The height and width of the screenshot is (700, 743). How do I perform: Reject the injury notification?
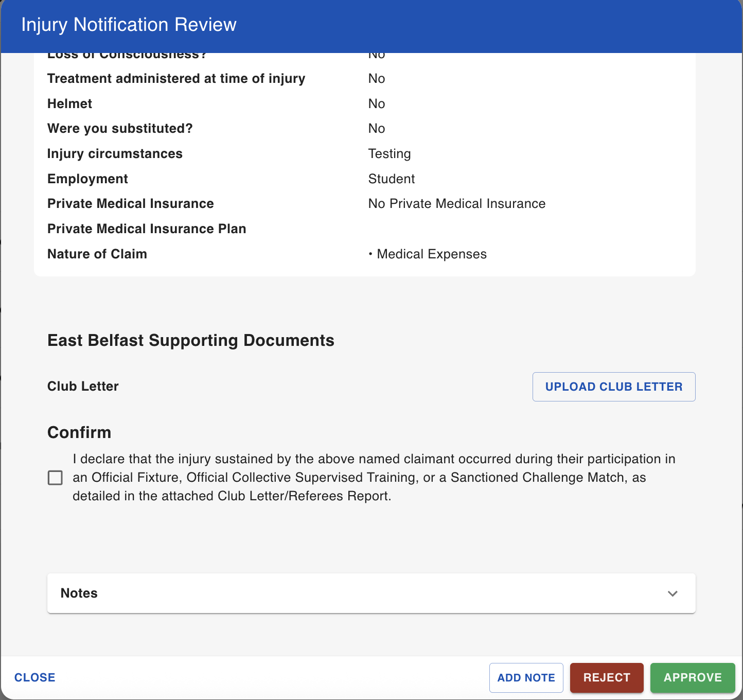pyautogui.click(x=607, y=677)
